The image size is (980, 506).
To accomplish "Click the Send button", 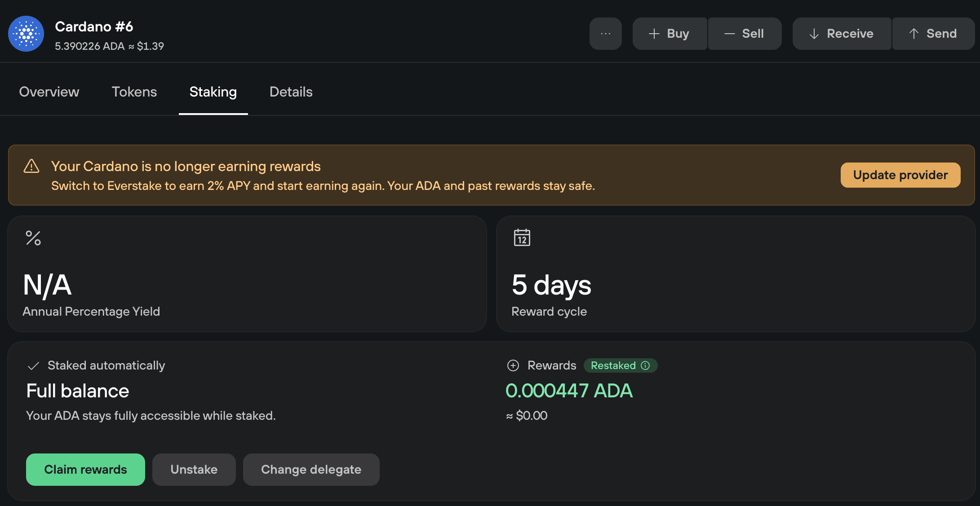I will click(933, 34).
